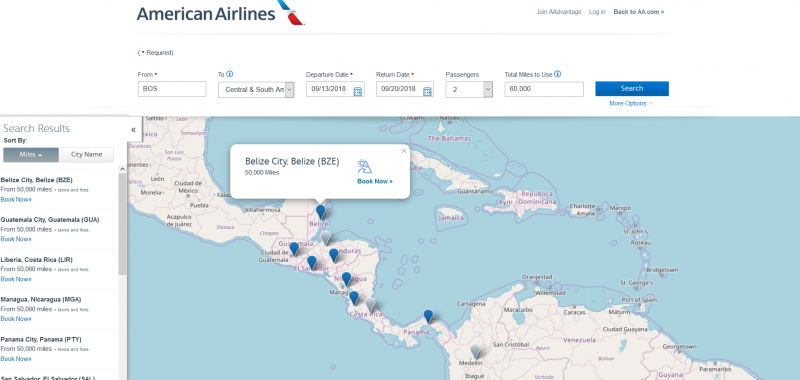Click the American Airlines eagle logo
Viewport: 800px width, 380px height.
(x=291, y=12)
